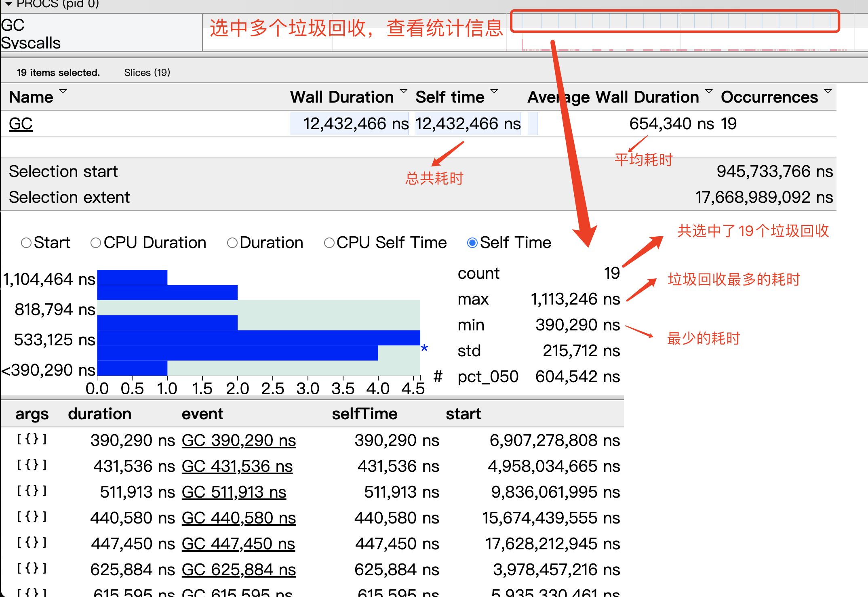Open the GC 511,913 ns event link
Screen dimensions: 868x597
234,492
